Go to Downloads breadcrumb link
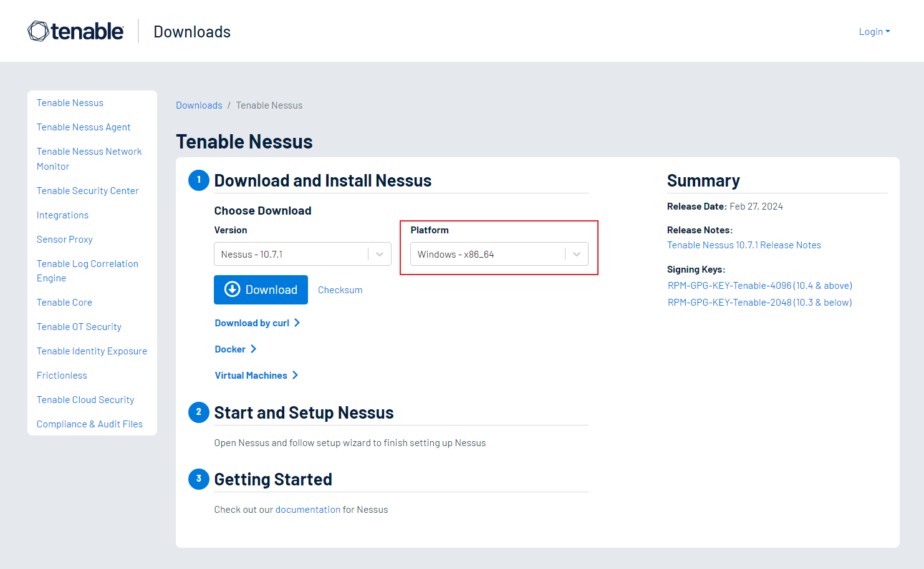Image resolution: width=924 pixels, height=569 pixels. [x=199, y=105]
